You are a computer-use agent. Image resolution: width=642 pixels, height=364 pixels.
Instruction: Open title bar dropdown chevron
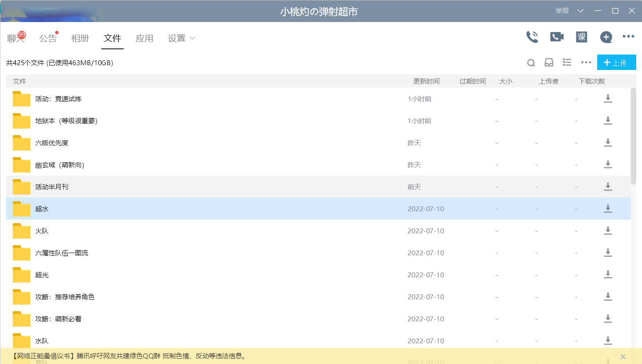pyautogui.click(x=580, y=11)
